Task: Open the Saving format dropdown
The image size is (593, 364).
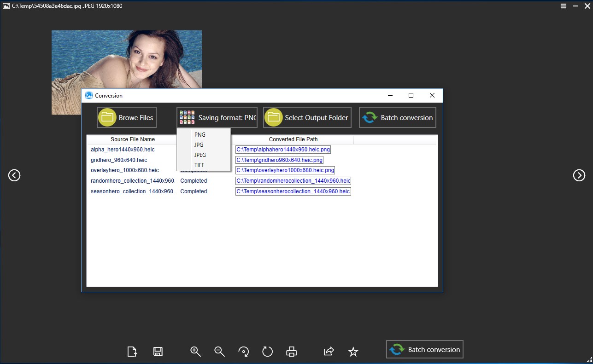Action: tap(217, 117)
